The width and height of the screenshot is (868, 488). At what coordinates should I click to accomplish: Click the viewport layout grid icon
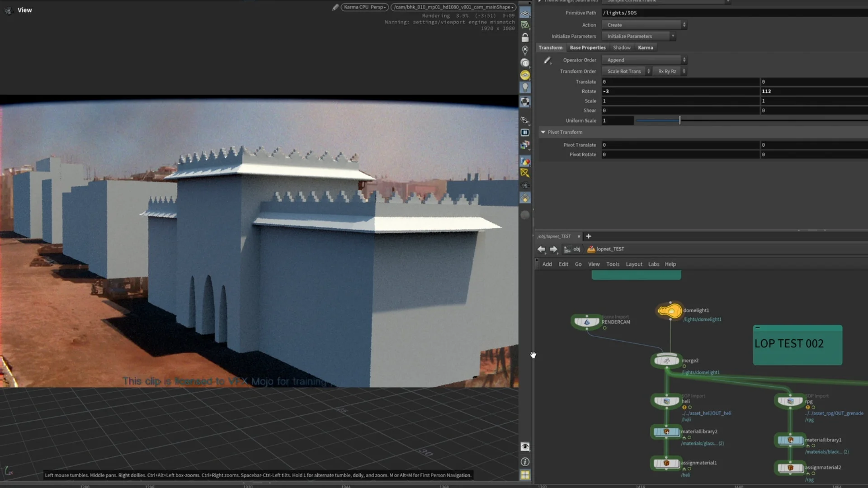tap(525, 475)
